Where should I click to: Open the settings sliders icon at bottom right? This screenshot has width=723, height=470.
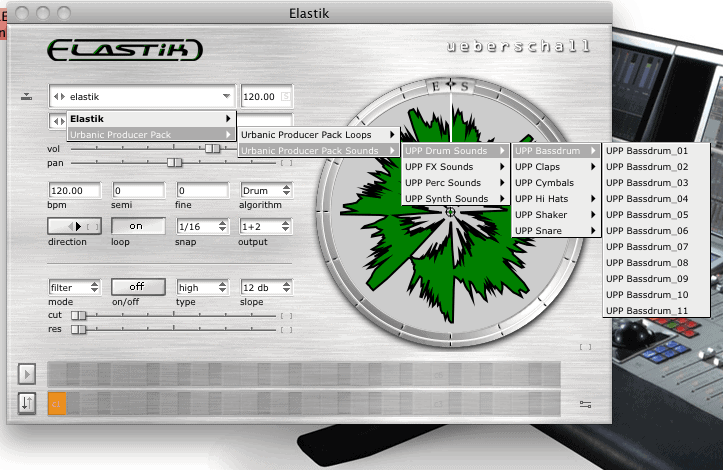(585, 404)
